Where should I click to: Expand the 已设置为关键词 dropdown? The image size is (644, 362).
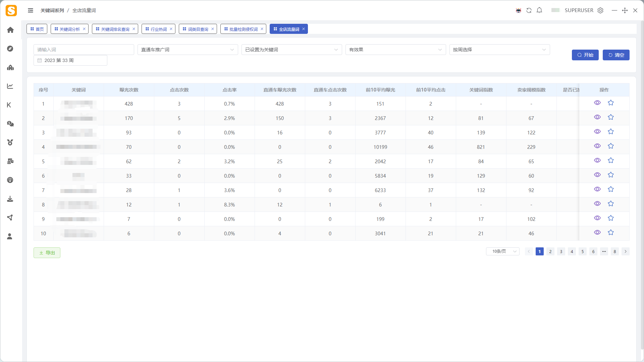click(291, 50)
